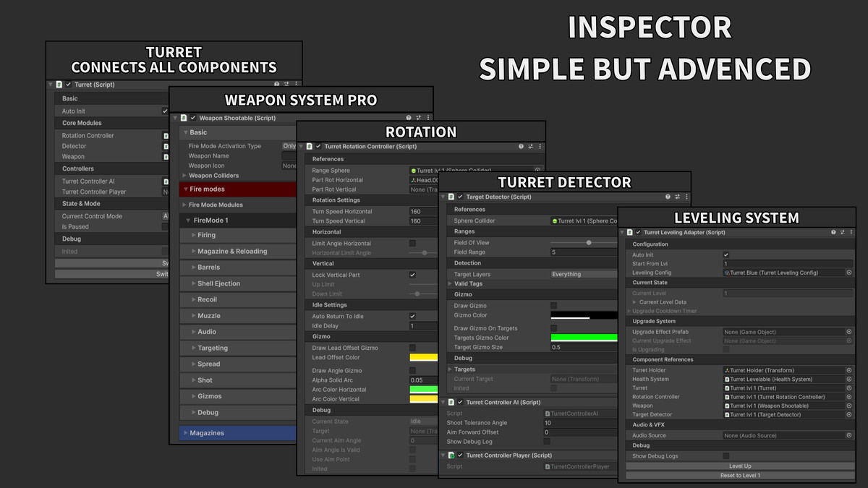The width and height of the screenshot is (868, 488).
Task: Click script icon of Turret Leveling Adapter header
Action: pyautogui.click(x=629, y=233)
